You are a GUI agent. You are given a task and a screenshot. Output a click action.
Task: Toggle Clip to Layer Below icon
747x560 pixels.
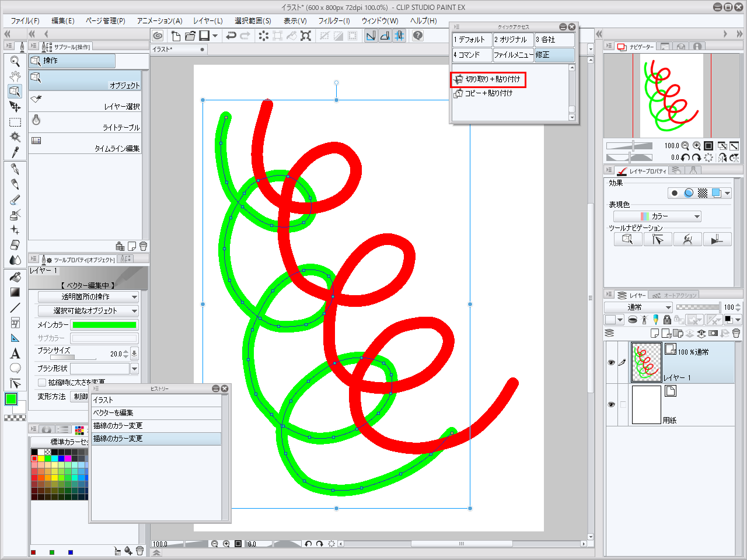633,320
